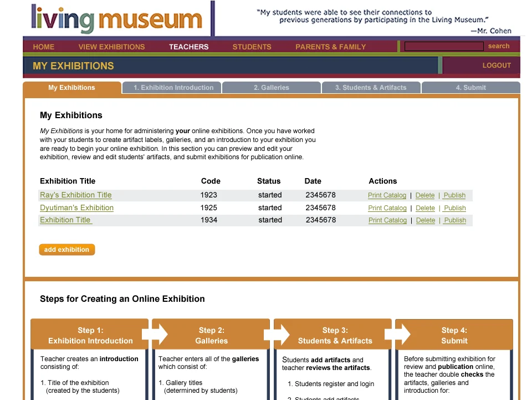Publish the exhibition with code 1934
Image resolution: width=532 pixels, height=400 pixels.
pos(455,220)
